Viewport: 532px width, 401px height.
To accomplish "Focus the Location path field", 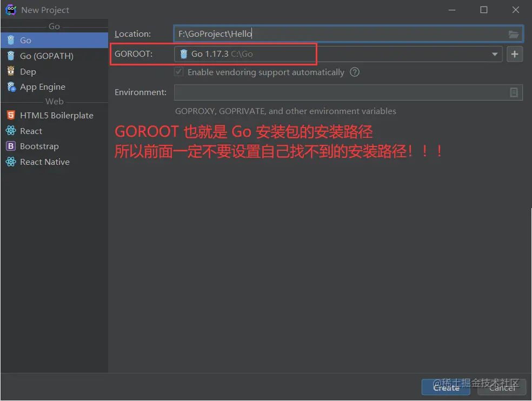I will coord(348,34).
